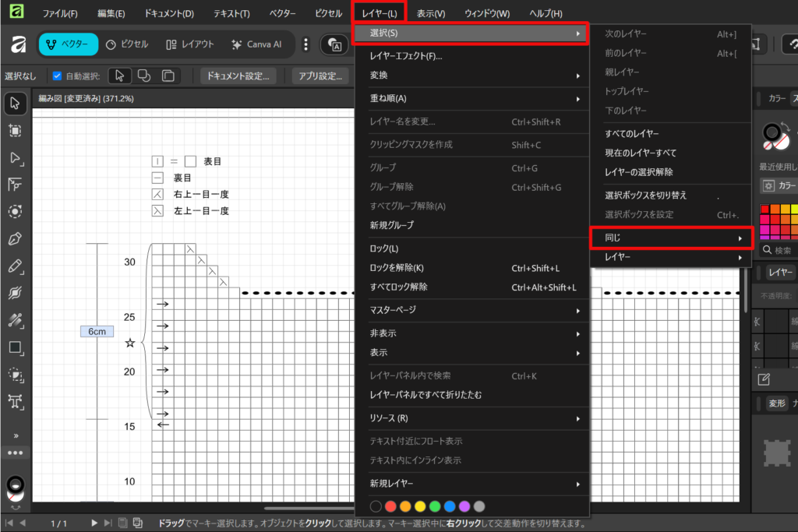Click the next page arrow in status bar
The height and width of the screenshot is (532, 798).
[94, 523]
